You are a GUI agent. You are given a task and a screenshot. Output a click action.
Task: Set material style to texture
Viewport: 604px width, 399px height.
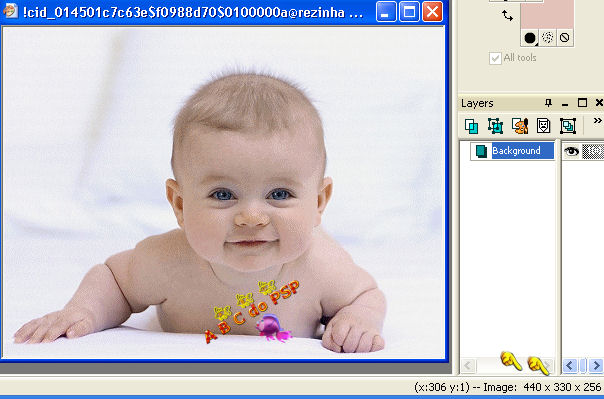click(x=547, y=38)
